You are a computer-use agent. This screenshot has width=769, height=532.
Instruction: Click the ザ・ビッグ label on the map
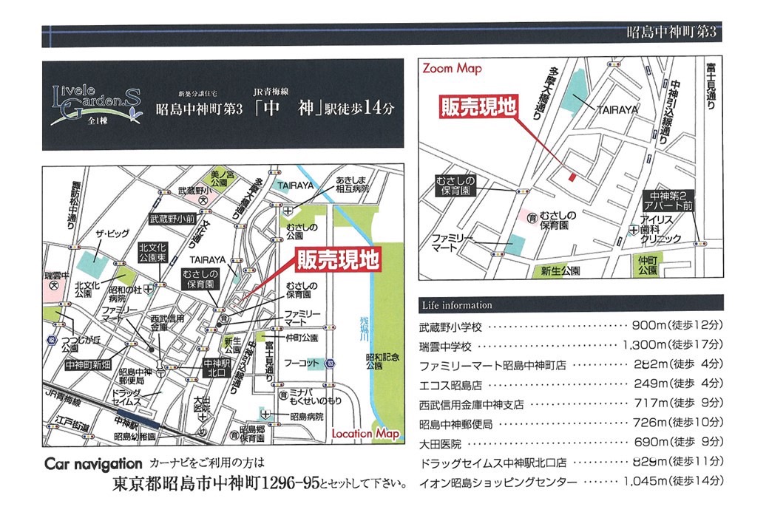click(112, 235)
